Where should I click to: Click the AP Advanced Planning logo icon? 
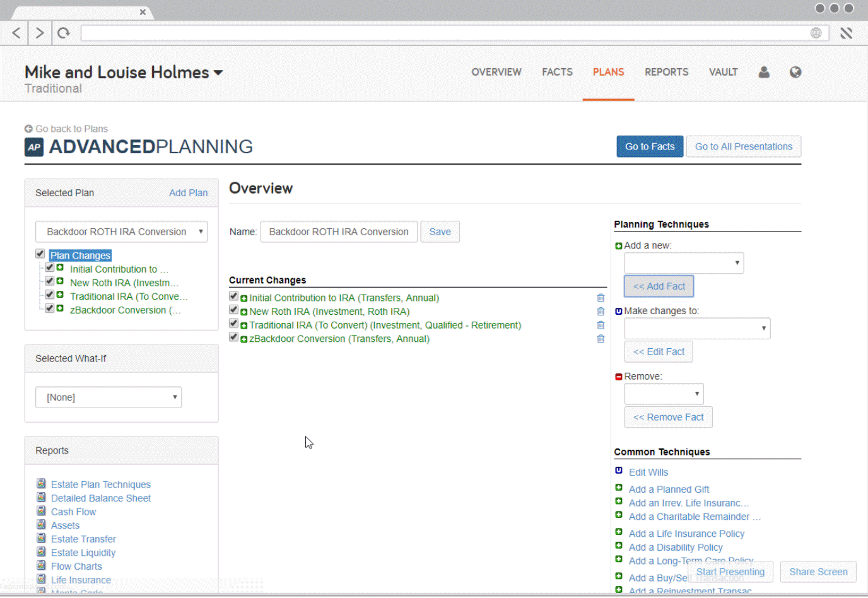tap(34, 147)
